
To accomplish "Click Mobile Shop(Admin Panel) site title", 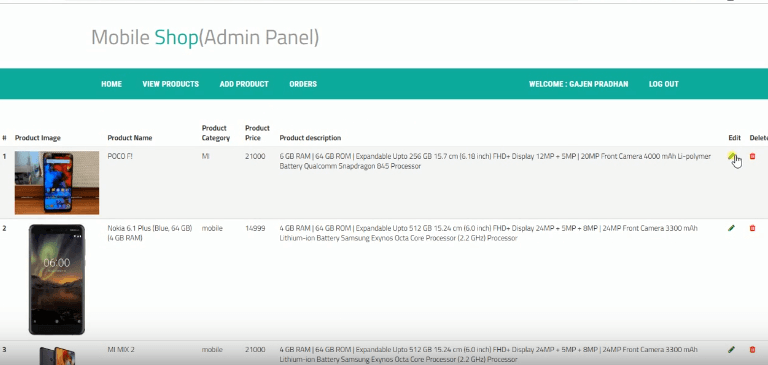I will [x=205, y=38].
